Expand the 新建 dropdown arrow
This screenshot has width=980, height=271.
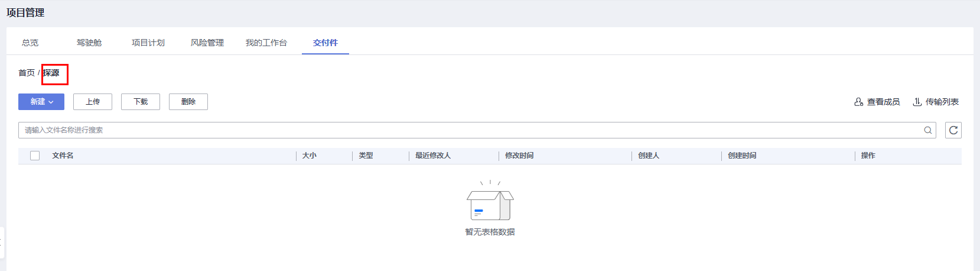tap(51, 102)
